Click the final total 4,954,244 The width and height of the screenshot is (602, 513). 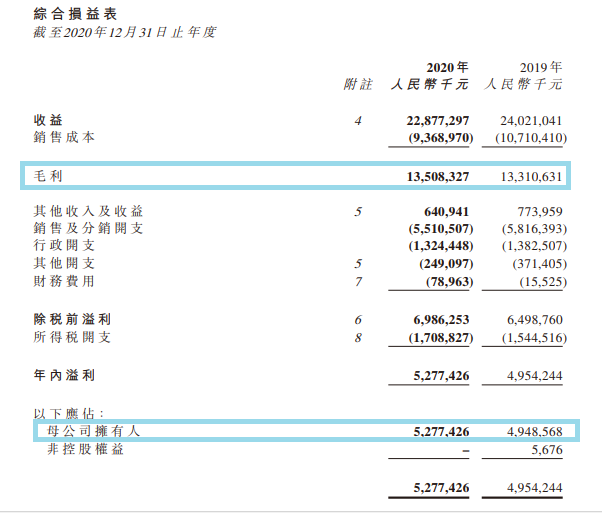tap(534, 488)
